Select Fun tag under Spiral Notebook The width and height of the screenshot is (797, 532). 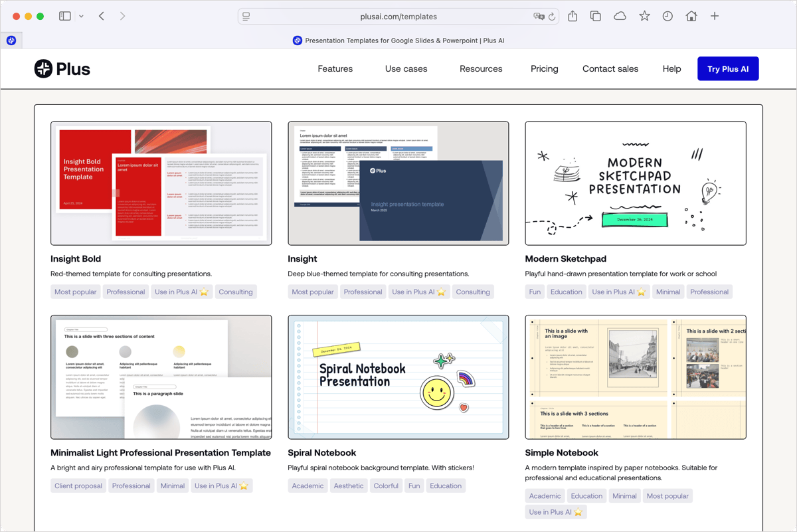pos(414,486)
